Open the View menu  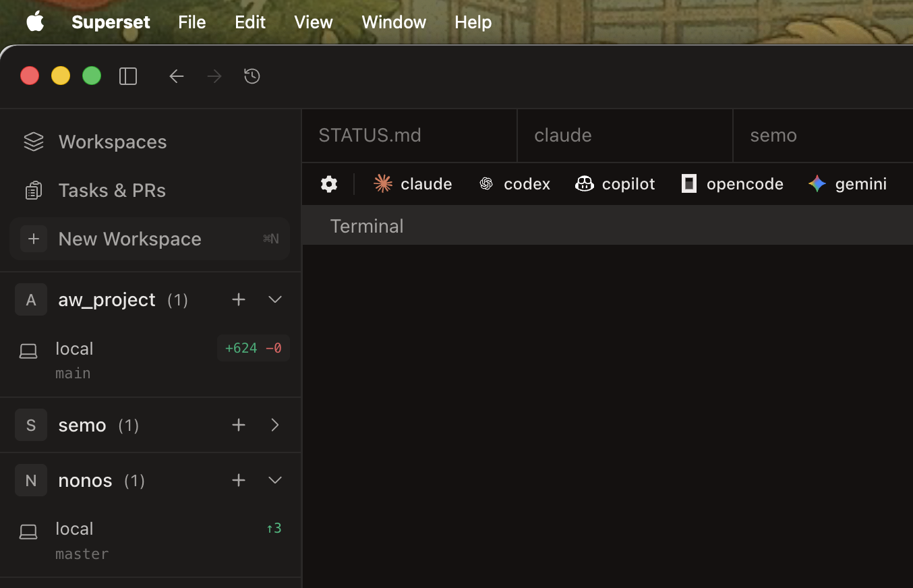[314, 22]
